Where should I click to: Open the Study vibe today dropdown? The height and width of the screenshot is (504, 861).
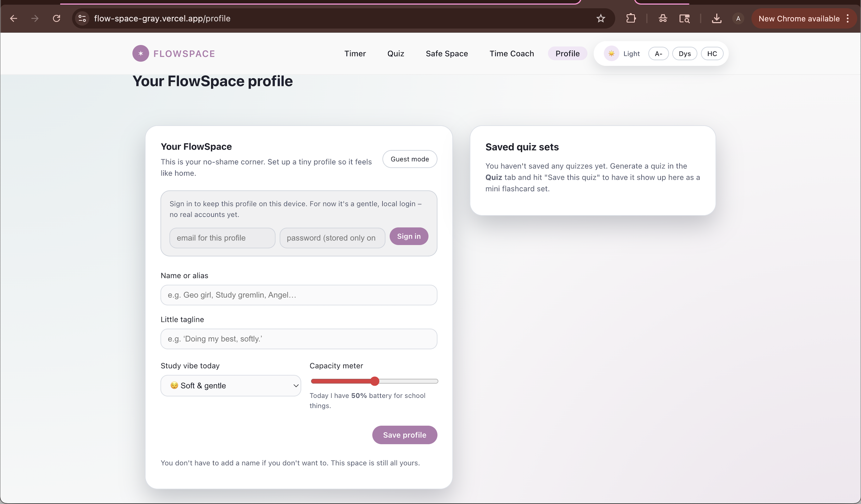(231, 386)
